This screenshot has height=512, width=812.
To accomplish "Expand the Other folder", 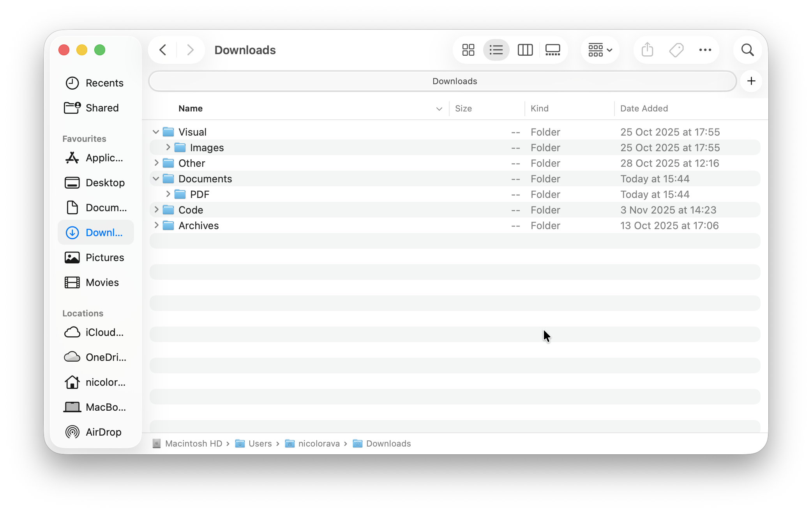I will [x=156, y=163].
